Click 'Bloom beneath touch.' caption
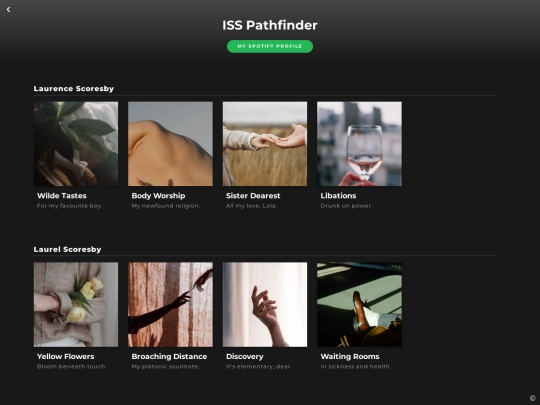 (x=72, y=366)
